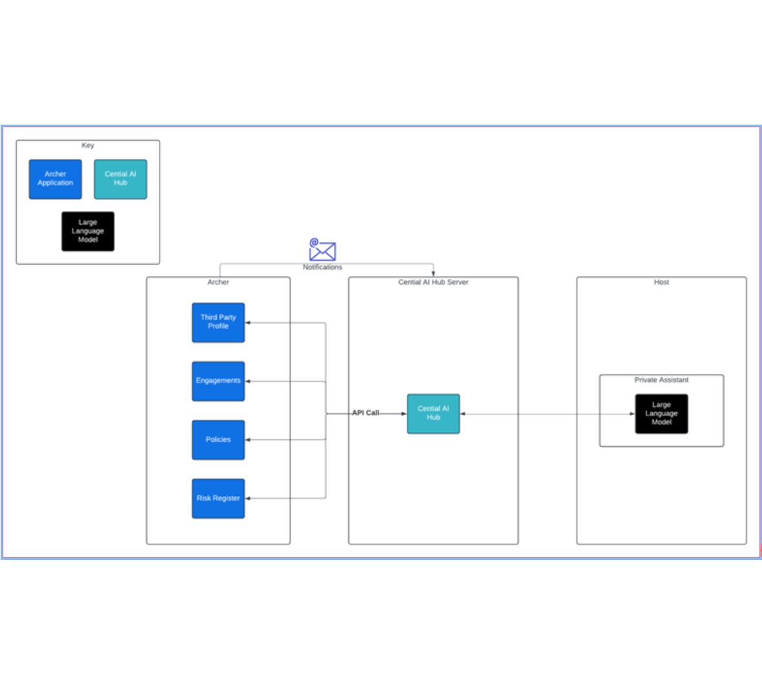Select the Policies block

[x=218, y=440]
